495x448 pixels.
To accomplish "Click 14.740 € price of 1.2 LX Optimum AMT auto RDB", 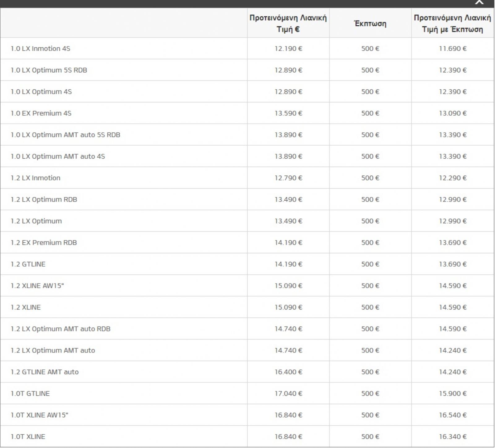I will [288, 329].
